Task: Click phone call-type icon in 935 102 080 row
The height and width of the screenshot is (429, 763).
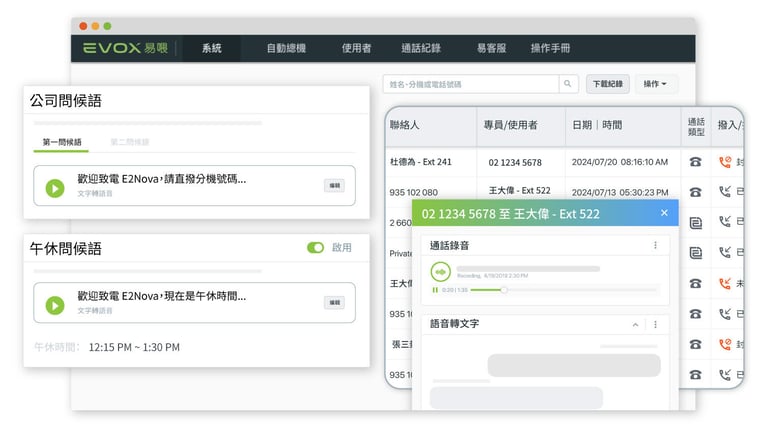Action: coord(695,192)
